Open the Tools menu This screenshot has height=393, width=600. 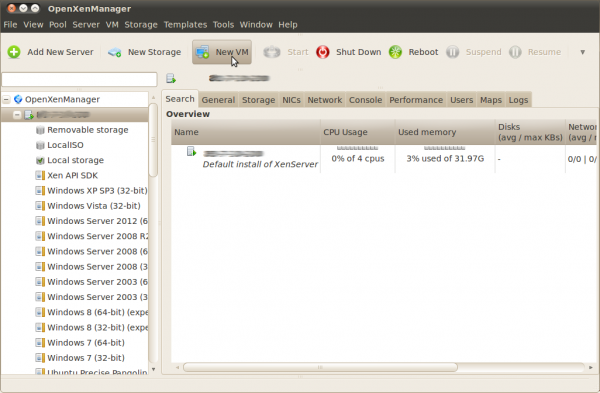pyautogui.click(x=223, y=24)
